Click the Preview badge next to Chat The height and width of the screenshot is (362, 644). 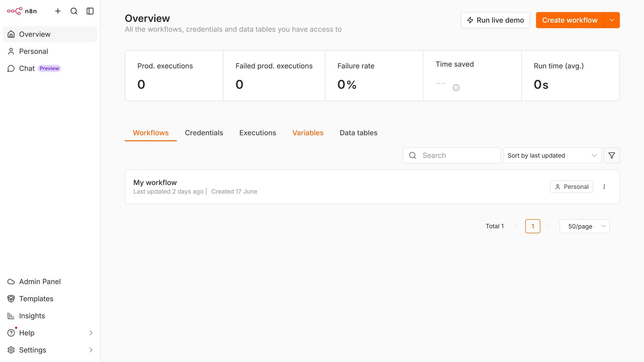pos(49,68)
